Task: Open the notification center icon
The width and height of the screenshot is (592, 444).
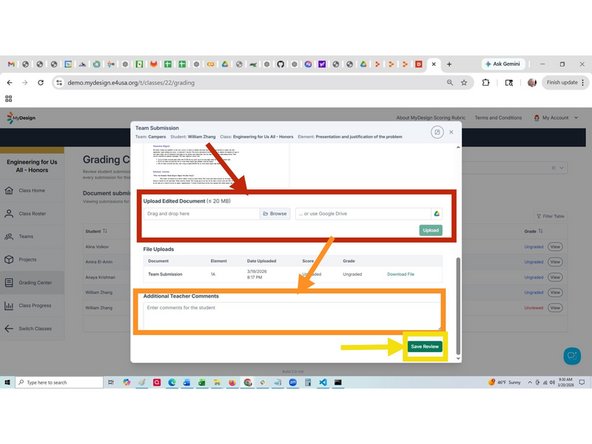Action: click(582, 382)
